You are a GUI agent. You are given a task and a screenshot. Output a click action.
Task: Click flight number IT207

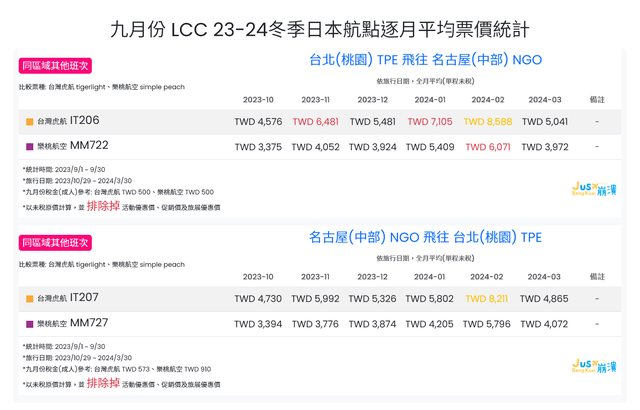click(x=84, y=297)
